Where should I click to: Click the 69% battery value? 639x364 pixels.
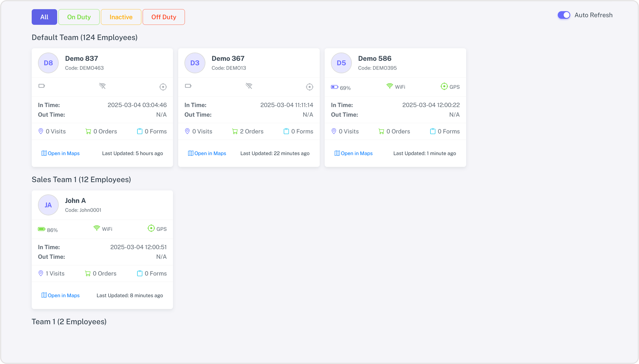[345, 88]
